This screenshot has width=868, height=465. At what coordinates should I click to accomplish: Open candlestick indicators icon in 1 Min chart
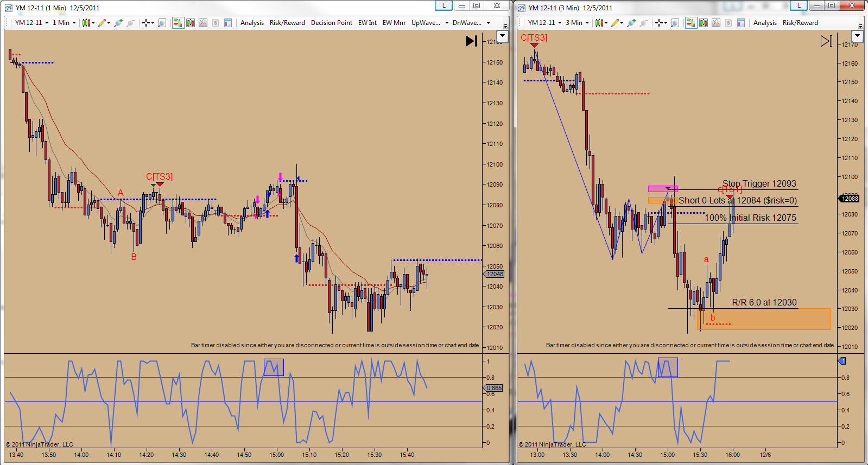191,23
